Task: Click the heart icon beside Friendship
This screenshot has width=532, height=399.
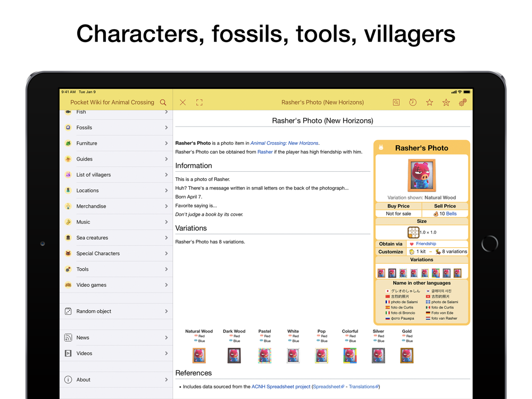Action: click(x=412, y=244)
